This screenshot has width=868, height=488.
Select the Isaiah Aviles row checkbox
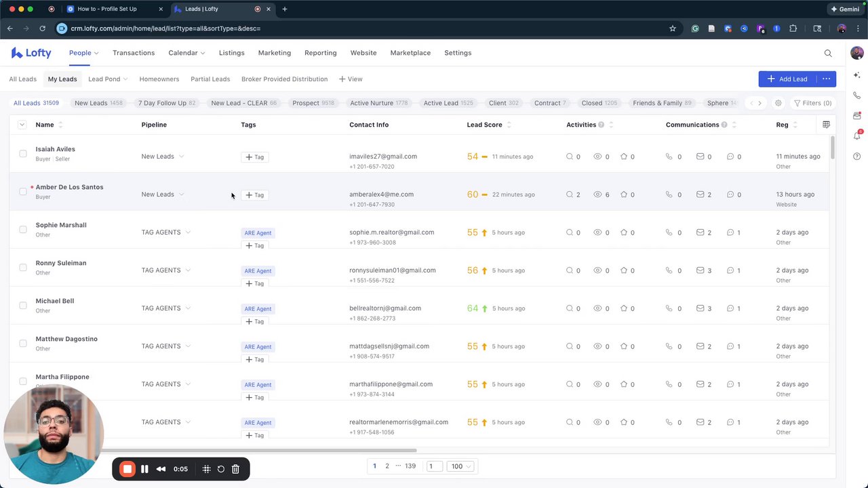pos(23,154)
